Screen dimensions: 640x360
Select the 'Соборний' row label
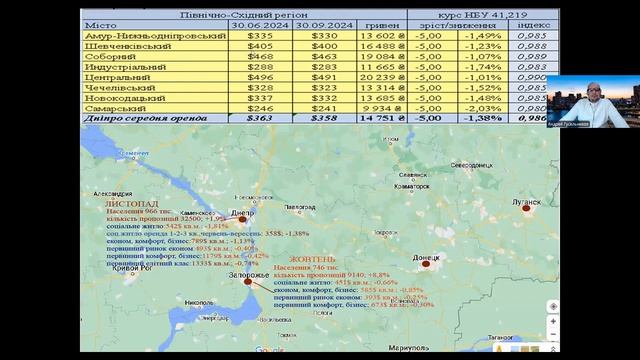coord(155,57)
